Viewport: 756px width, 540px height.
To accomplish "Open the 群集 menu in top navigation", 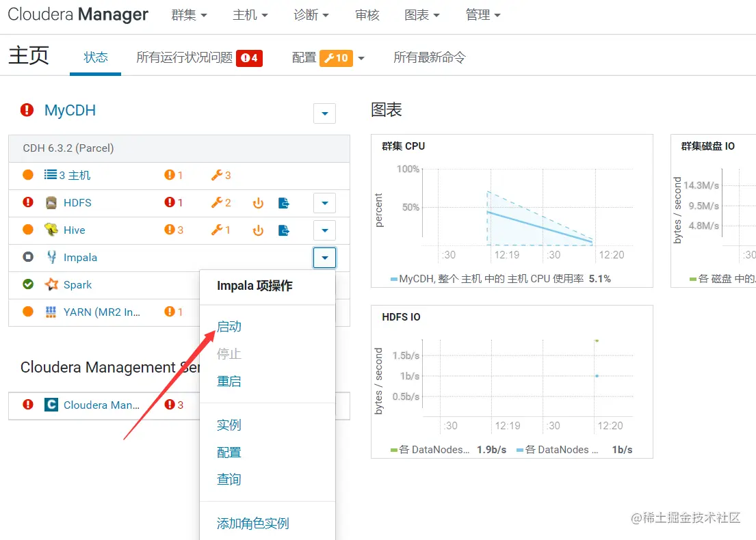I will click(x=189, y=15).
